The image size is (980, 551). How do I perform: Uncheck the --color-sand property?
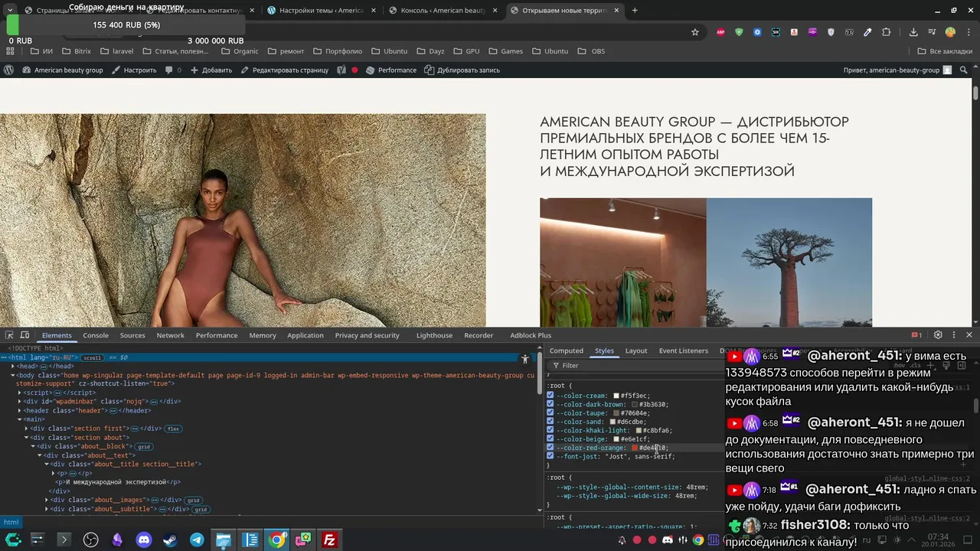point(550,422)
